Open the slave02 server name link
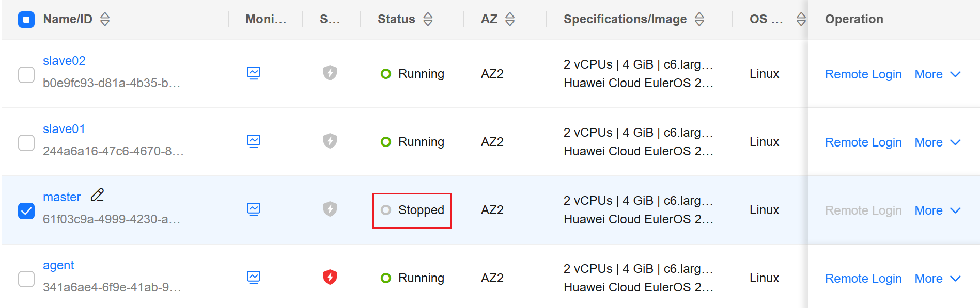Viewport: 980px width, 308px height. 64,61
